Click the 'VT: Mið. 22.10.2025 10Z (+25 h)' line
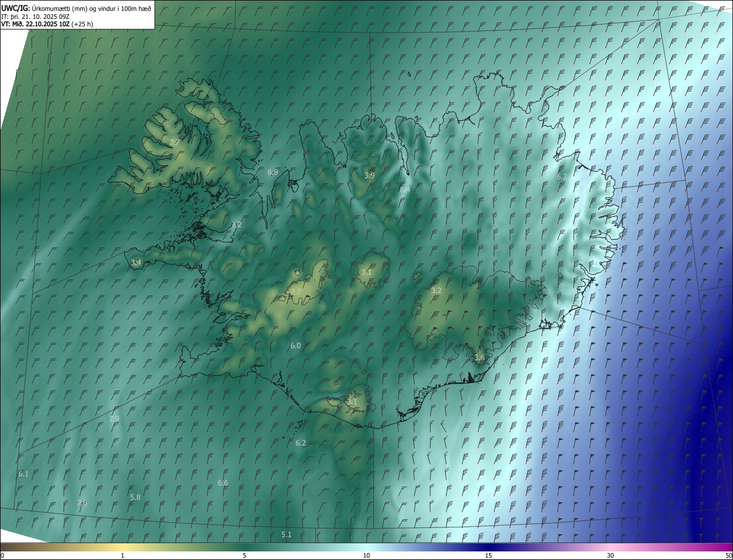Viewport: 733px width, 560px height. pos(47,24)
